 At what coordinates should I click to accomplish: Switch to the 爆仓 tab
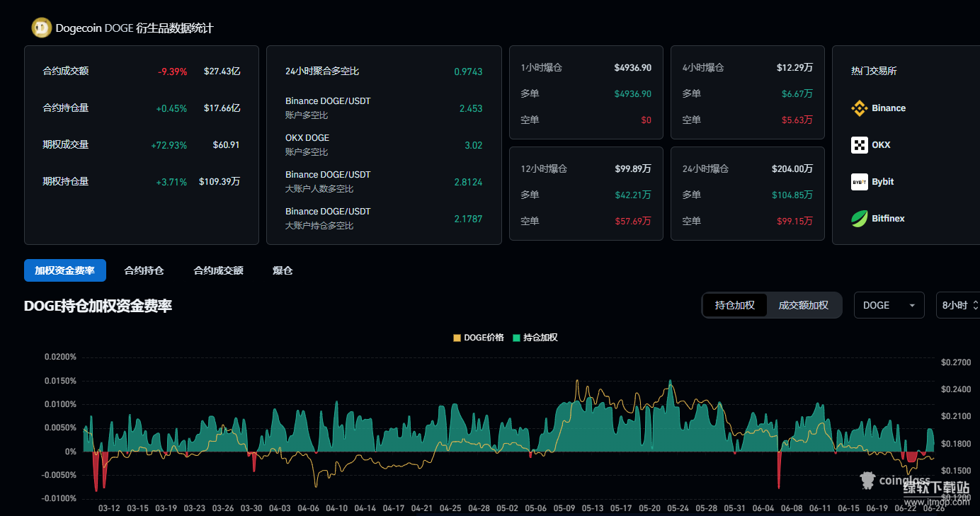[283, 270]
